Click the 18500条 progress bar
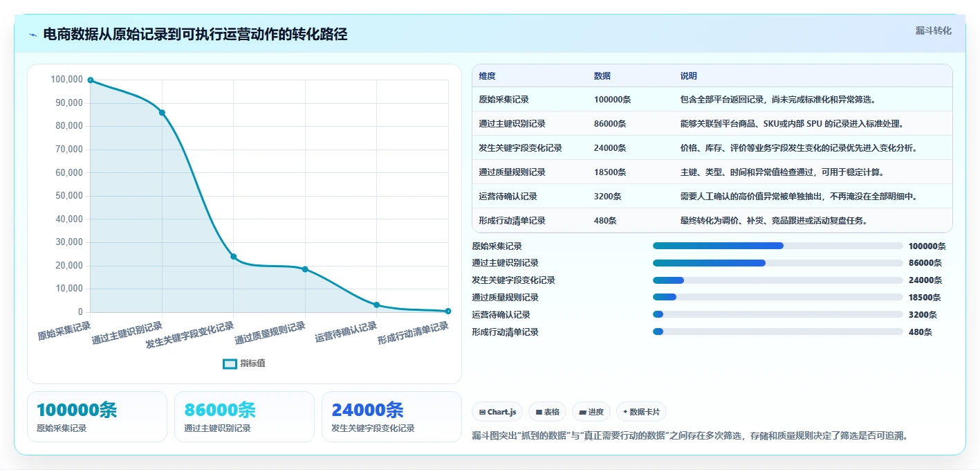Viewport: 980px width, 470px height. (778, 298)
